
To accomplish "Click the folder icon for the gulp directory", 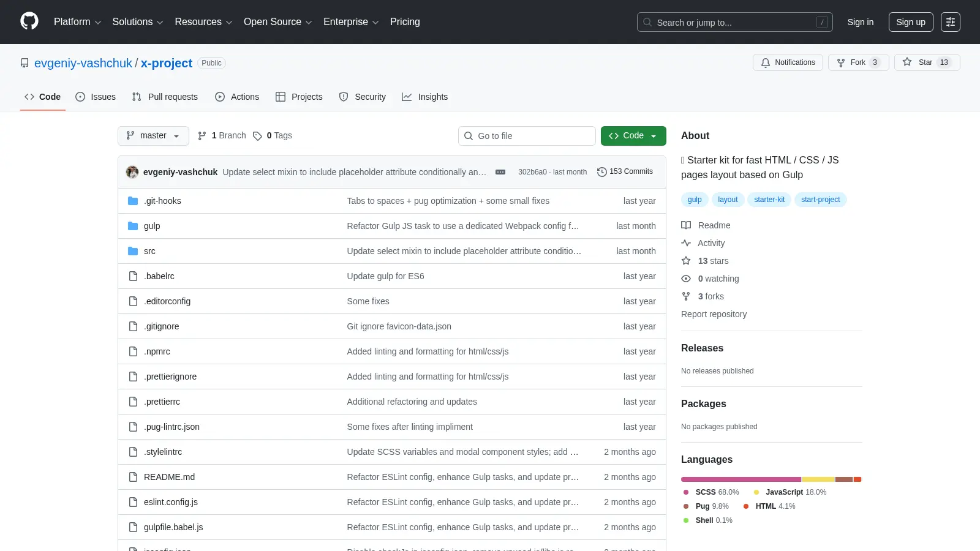I will tap(133, 226).
